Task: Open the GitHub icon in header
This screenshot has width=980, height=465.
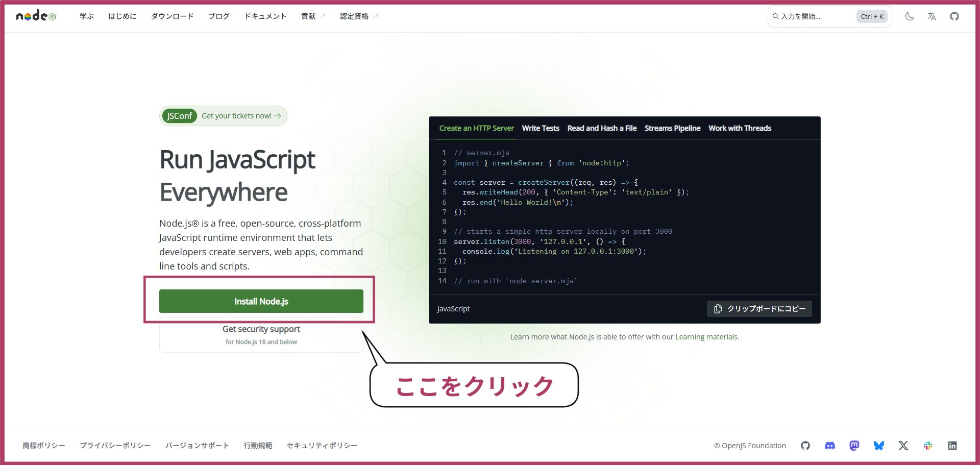Action: (954, 16)
